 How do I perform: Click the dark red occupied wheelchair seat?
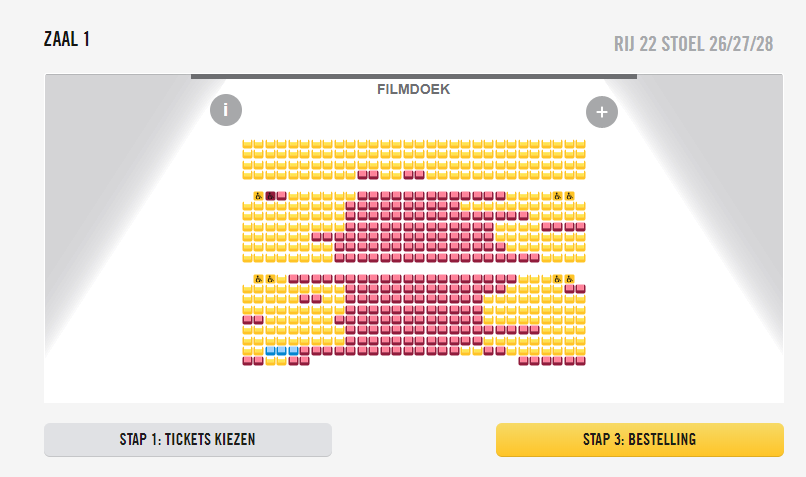(270, 196)
